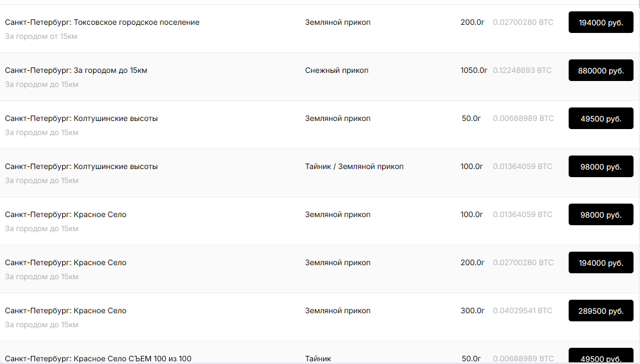Click the 1050.0г weight value
The height and width of the screenshot is (364, 640).
(x=474, y=71)
